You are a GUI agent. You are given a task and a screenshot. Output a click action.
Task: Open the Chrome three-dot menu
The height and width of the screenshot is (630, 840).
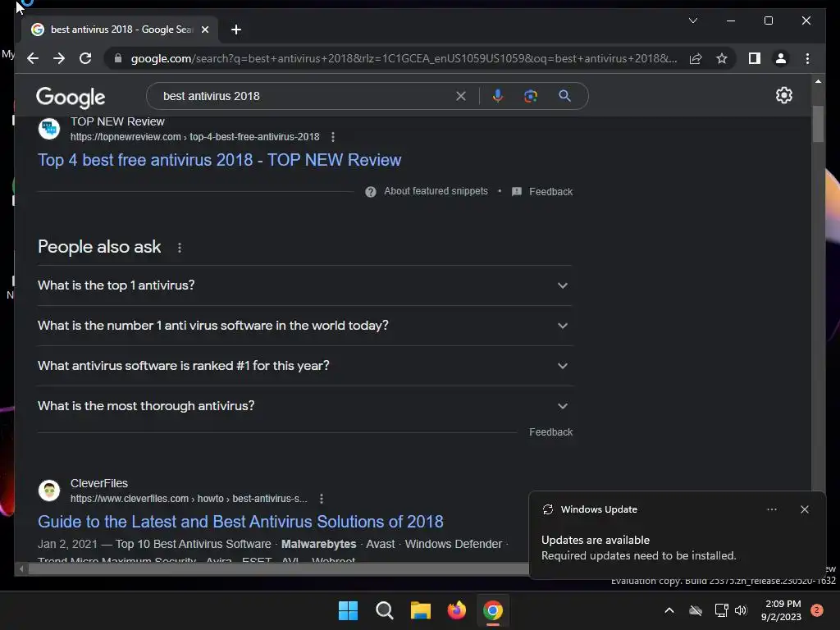point(807,58)
